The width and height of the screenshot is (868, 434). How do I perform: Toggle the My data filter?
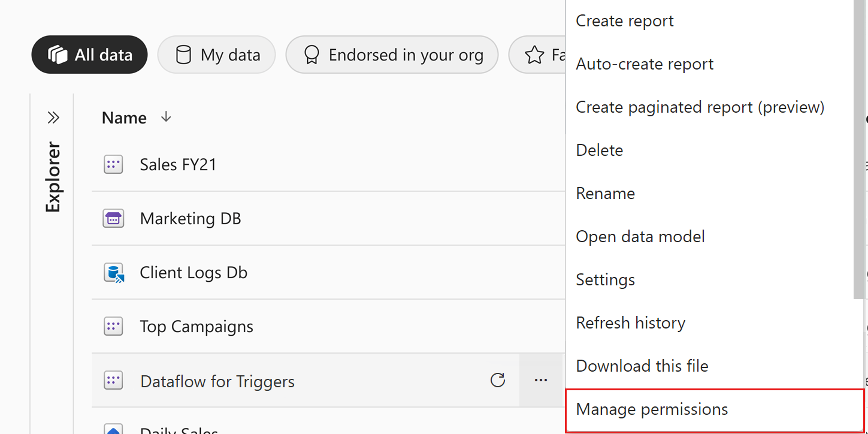point(216,55)
